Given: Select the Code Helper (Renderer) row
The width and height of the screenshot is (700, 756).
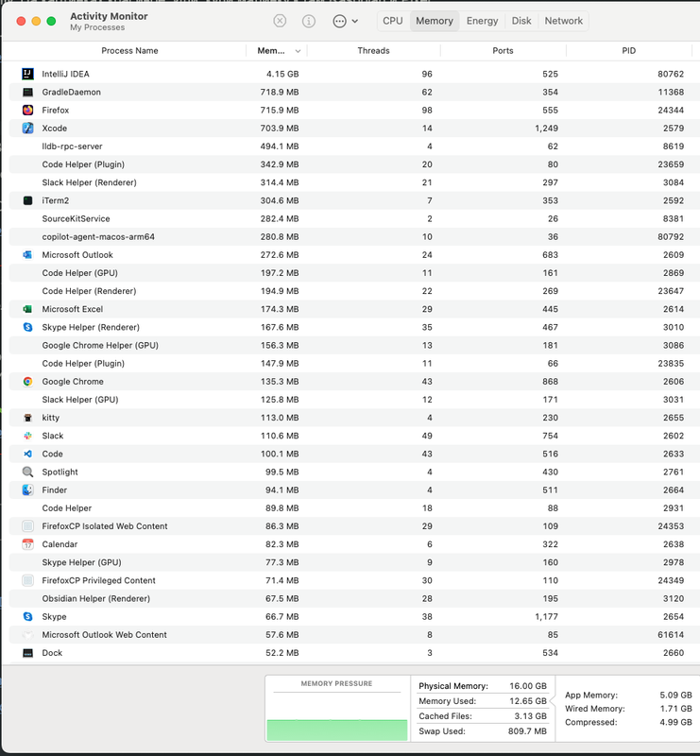Looking at the screenshot, I should (x=354, y=291).
